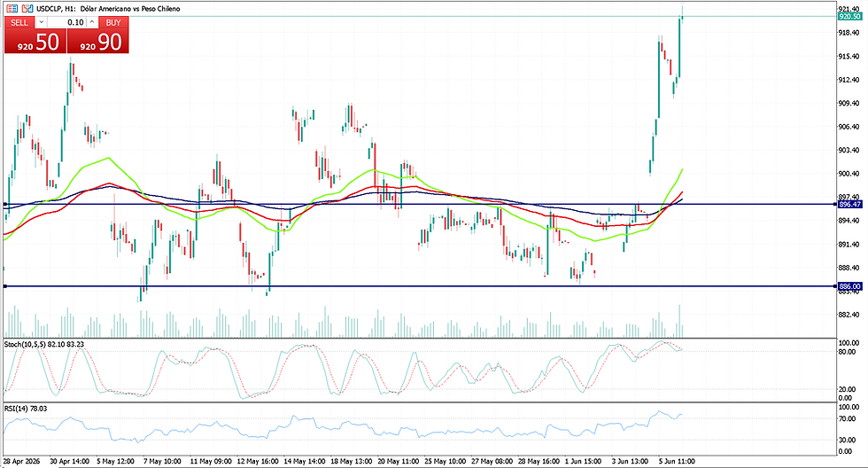Click the 14 May 14:00 time axis label

(305, 461)
